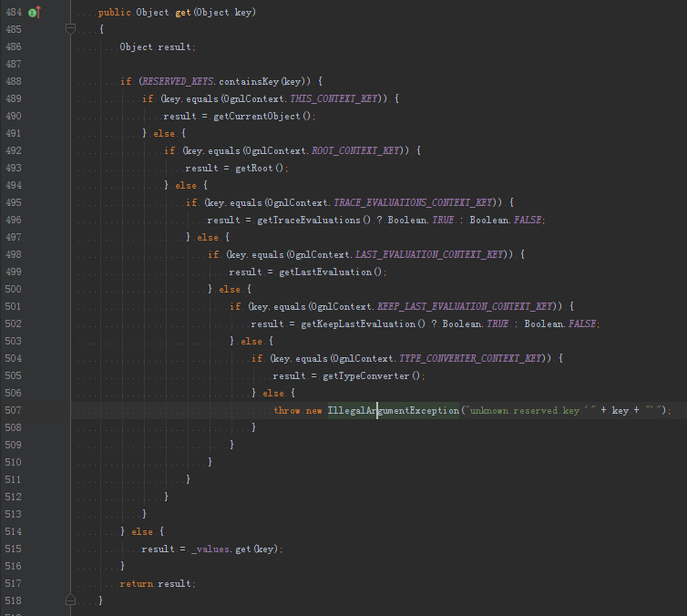Image resolution: width=687 pixels, height=616 pixels.
Task: Click line number 484 in the gutter
Action: 14,12
